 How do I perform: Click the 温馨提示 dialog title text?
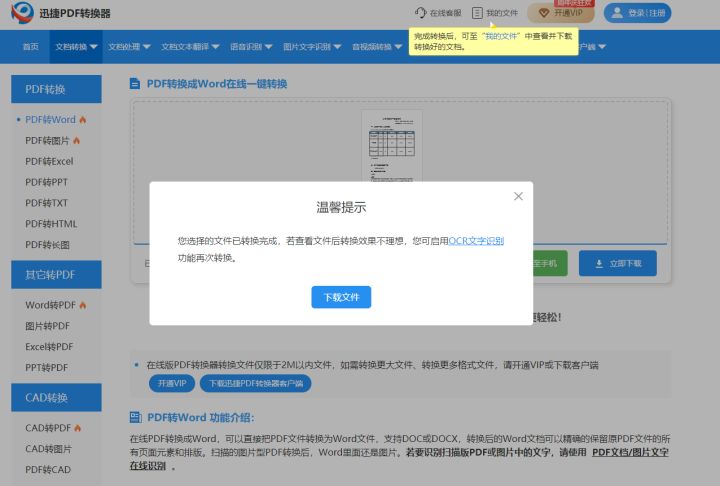point(341,207)
